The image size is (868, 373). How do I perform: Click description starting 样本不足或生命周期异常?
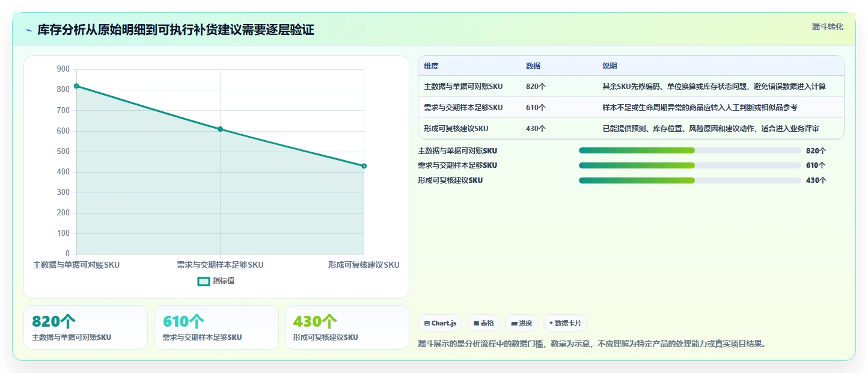(700, 108)
